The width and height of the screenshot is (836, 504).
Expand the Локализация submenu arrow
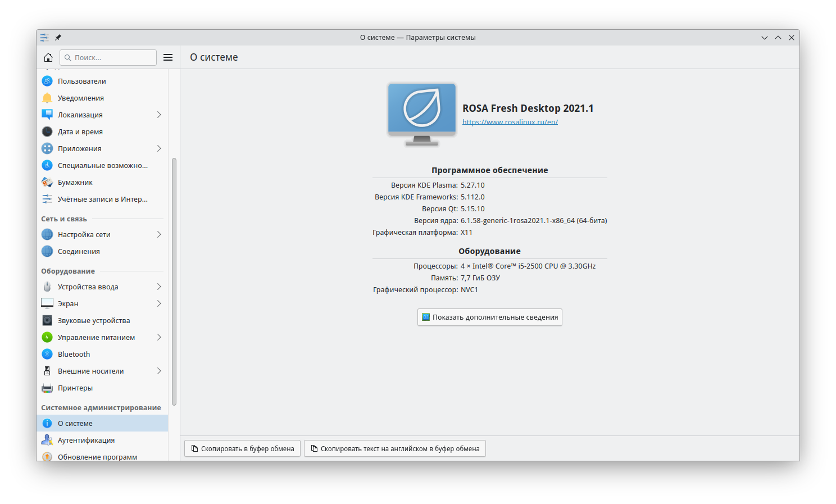[159, 115]
